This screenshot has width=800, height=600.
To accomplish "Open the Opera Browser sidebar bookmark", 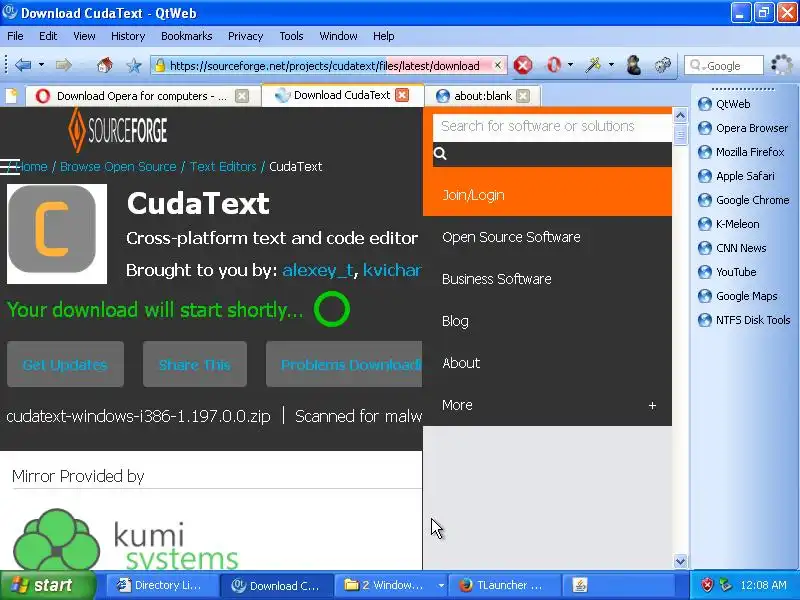I will pos(743,128).
